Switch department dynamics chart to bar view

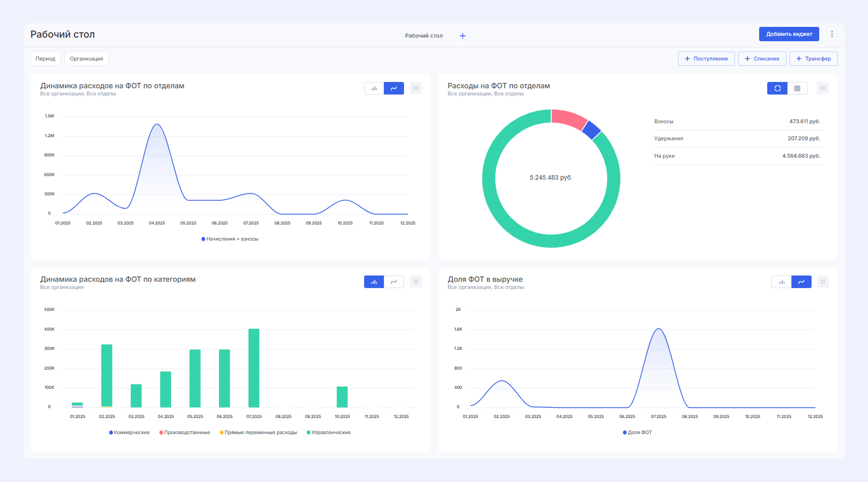pyautogui.click(x=374, y=88)
